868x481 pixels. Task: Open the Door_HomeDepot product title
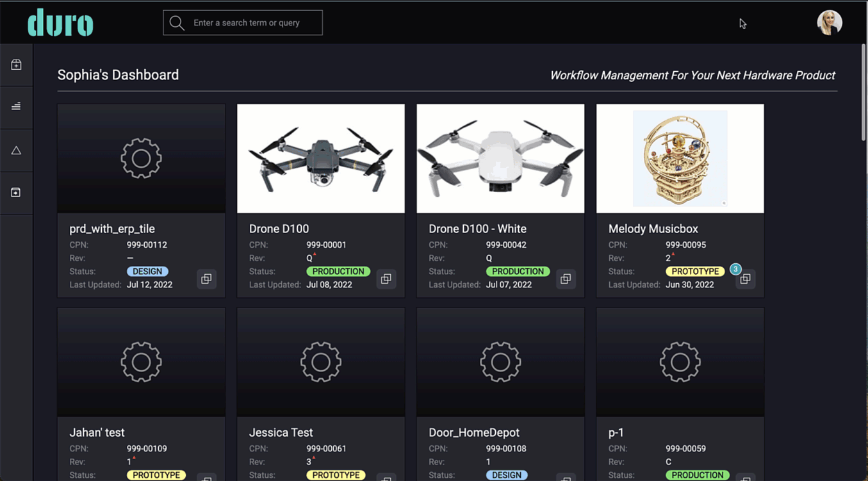coord(474,432)
